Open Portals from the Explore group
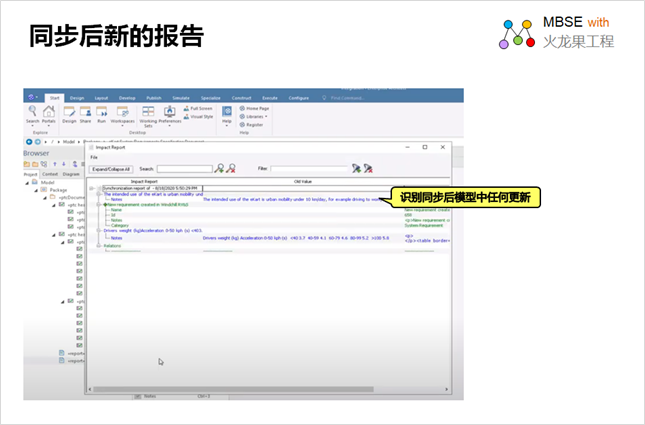 48,112
